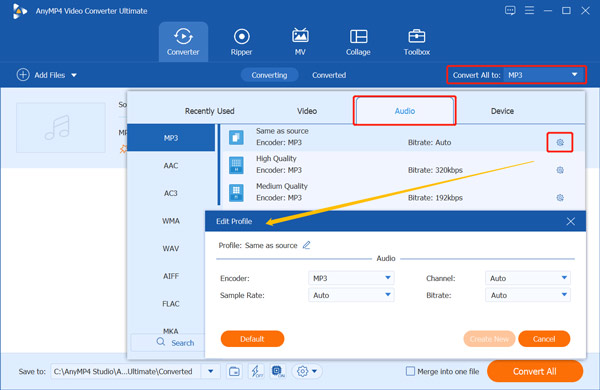Open the Sample Rate dropdown
Viewport: 600px width, 390px height.
[351, 295]
